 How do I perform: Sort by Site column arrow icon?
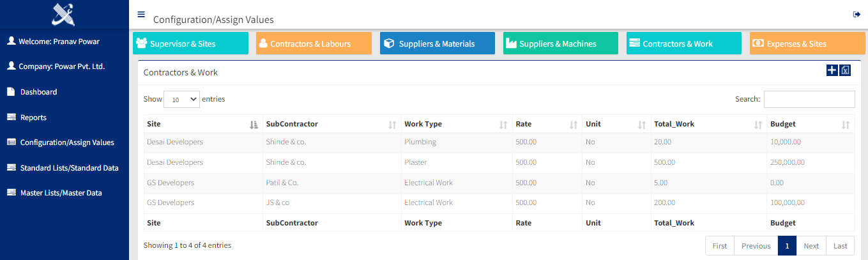(254, 125)
